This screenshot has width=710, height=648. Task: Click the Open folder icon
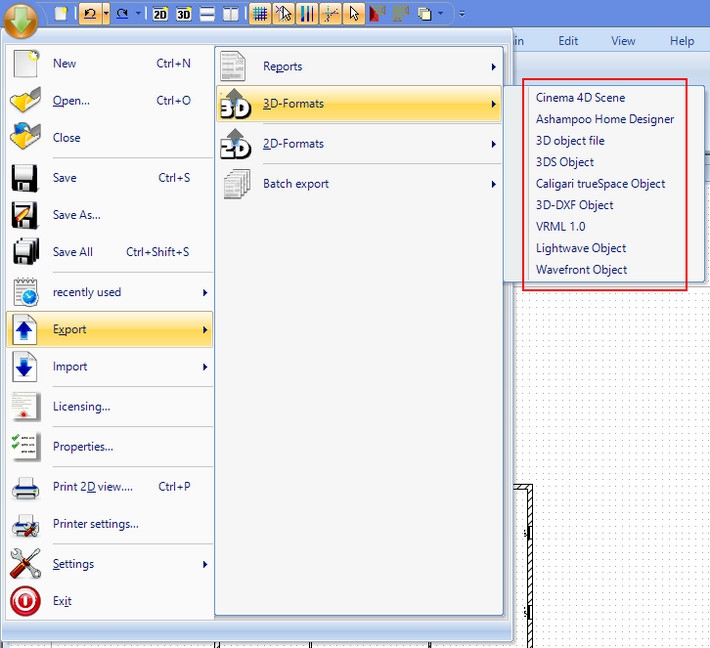25,100
